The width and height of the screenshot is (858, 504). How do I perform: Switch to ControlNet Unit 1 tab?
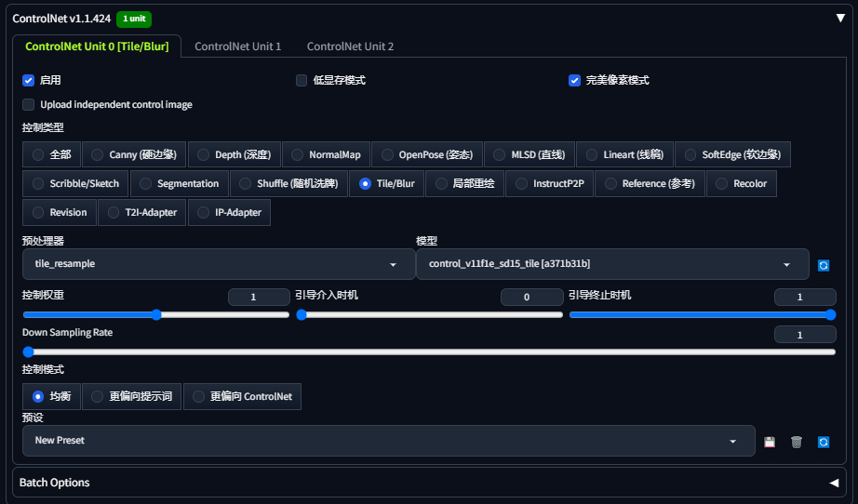pos(237,46)
